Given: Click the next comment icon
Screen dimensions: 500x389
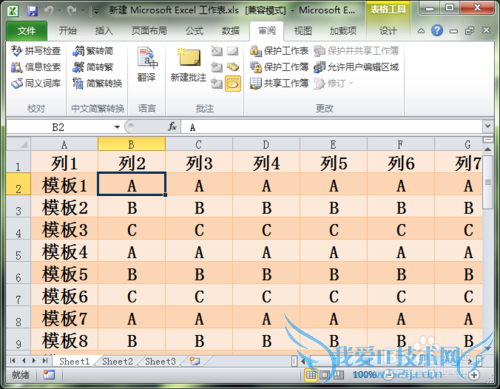Looking at the screenshot, I should pos(217,83).
